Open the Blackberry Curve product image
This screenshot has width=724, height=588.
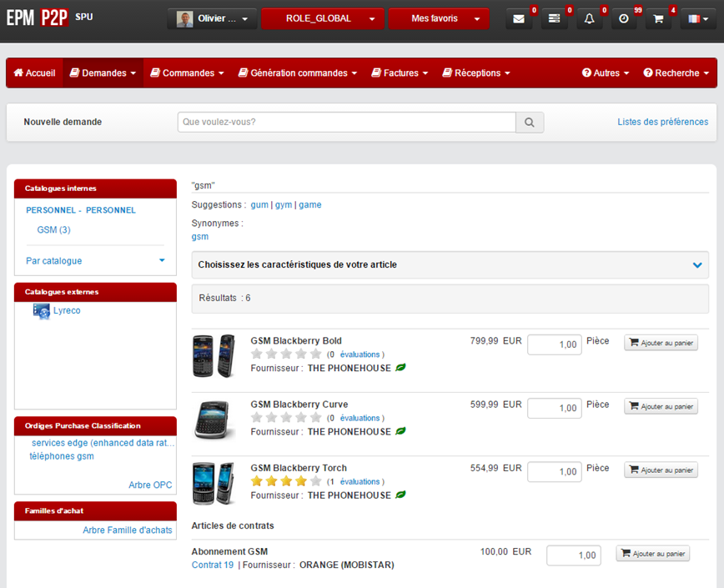pyautogui.click(x=213, y=420)
